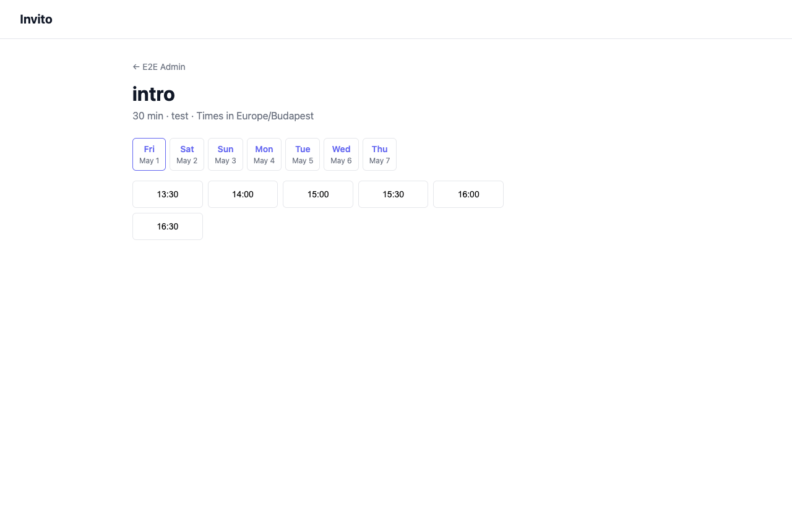Choose the 16:00 time slot
This screenshot has width=792, height=532.
click(x=468, y=194)
